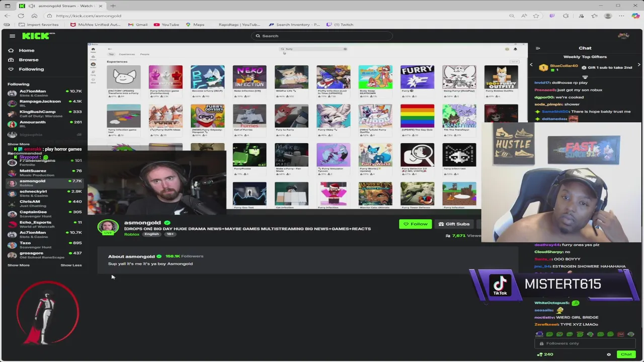Close the asmongold Stream tab
This screenshot has height=362, width=644.
click(x=100, y=6)
